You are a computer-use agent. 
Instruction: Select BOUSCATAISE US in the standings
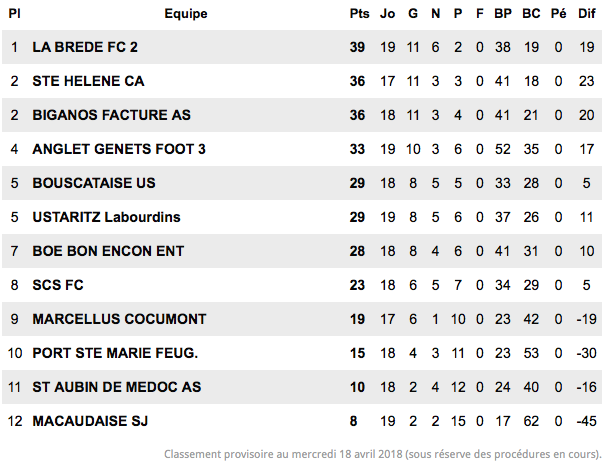(94, 183)
